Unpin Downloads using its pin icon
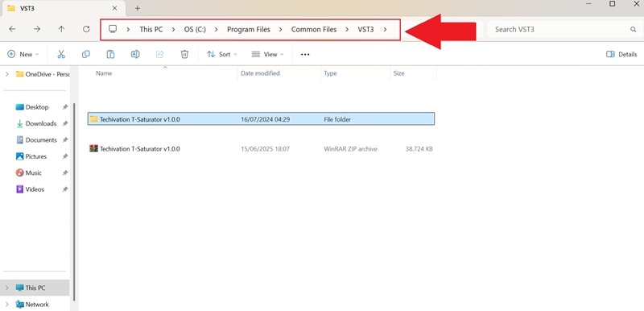The width and height of the screenshot is (644, 311). pyautogui.click(x=65, y=123)
